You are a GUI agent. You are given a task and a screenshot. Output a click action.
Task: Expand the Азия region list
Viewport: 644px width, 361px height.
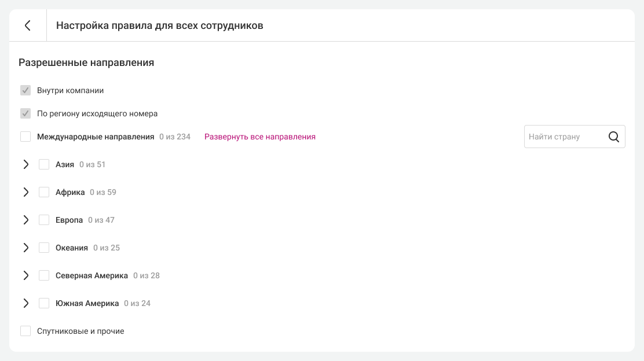tap(25, 164)
